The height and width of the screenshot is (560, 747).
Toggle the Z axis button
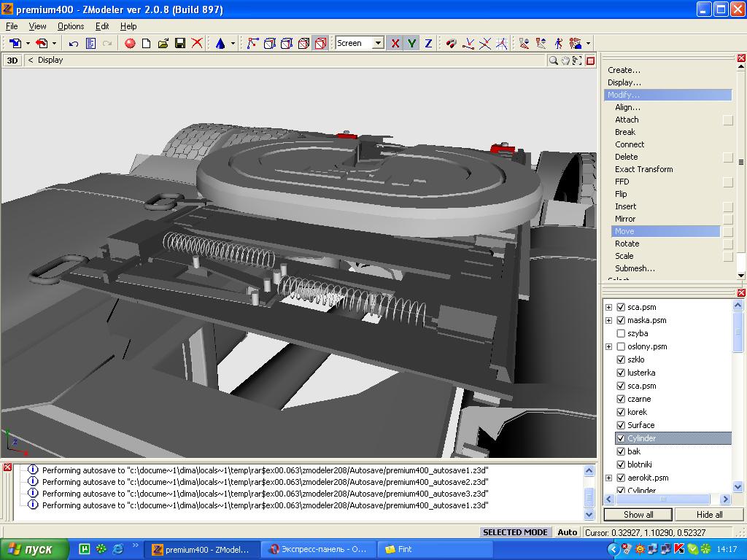pos(428,44)
